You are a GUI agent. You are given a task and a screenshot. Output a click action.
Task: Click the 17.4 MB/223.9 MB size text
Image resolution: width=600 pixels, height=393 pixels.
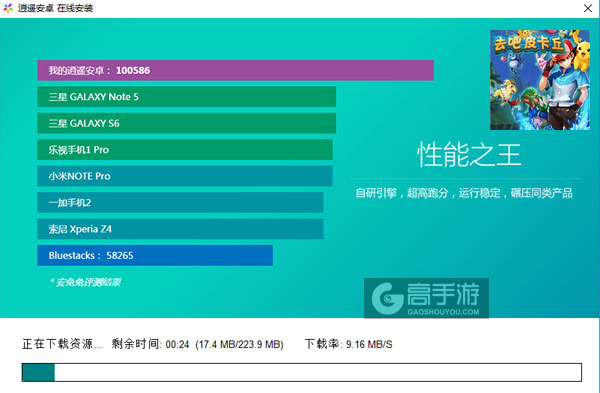tap(240, 344)
